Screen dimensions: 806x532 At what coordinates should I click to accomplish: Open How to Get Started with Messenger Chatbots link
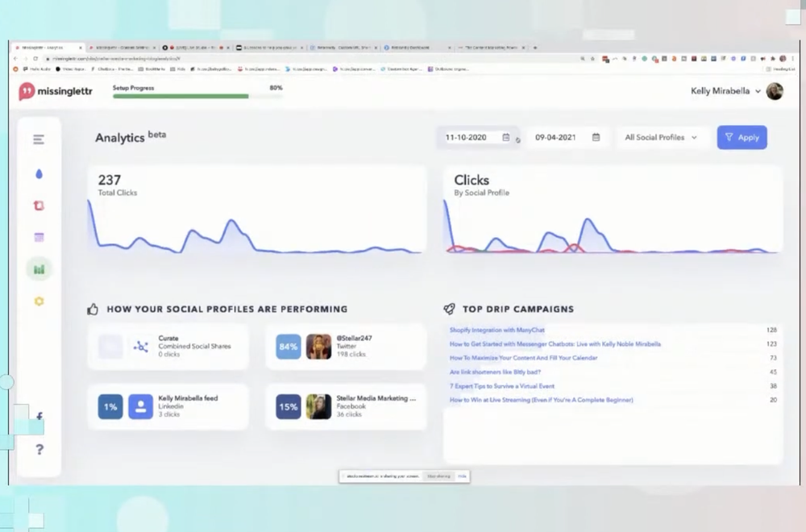pos(555,344)
